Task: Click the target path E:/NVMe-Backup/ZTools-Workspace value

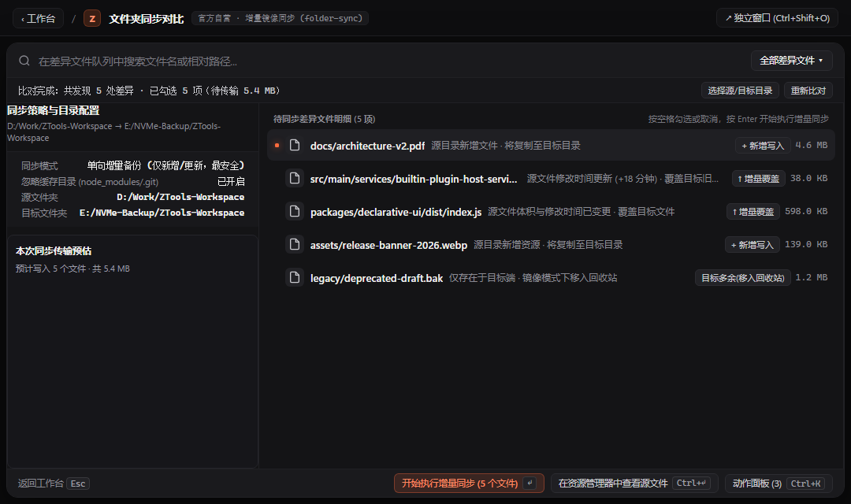Action: tap(162, 213)
